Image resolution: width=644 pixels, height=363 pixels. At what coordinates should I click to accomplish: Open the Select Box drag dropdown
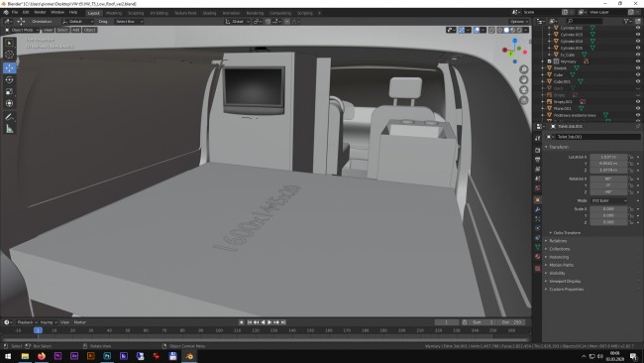(129, 22)
